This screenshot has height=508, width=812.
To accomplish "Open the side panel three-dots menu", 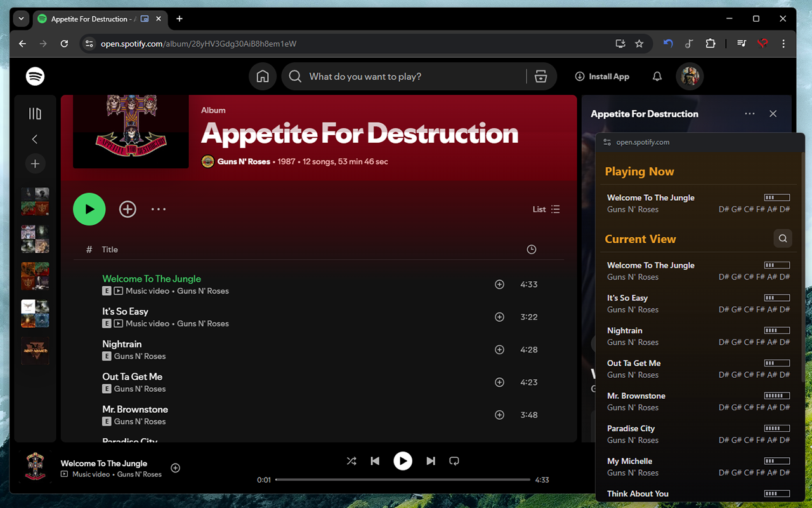I will (750, 114).
